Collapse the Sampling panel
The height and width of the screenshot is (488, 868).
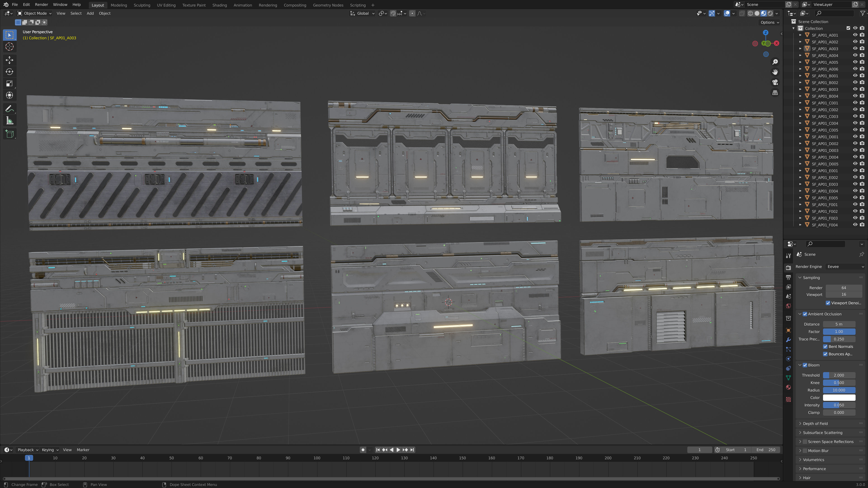click(811, 278)
